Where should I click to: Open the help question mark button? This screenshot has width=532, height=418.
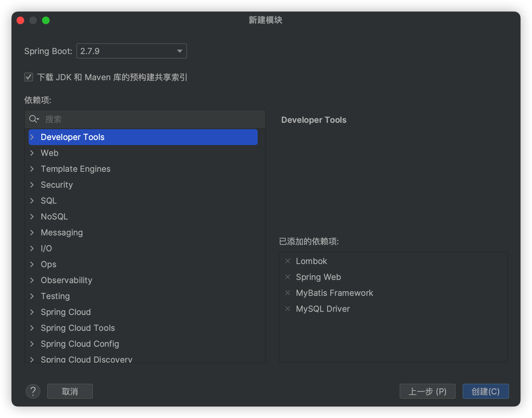click(x=33, y=391)
